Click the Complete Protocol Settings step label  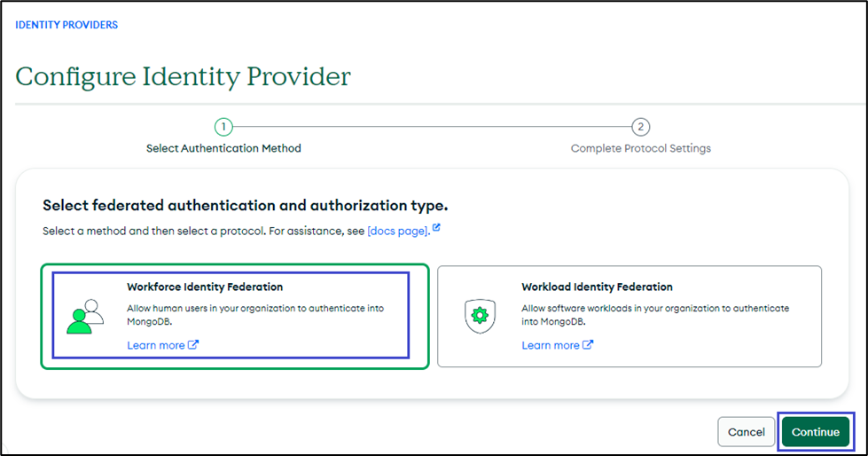pos(640,148)
